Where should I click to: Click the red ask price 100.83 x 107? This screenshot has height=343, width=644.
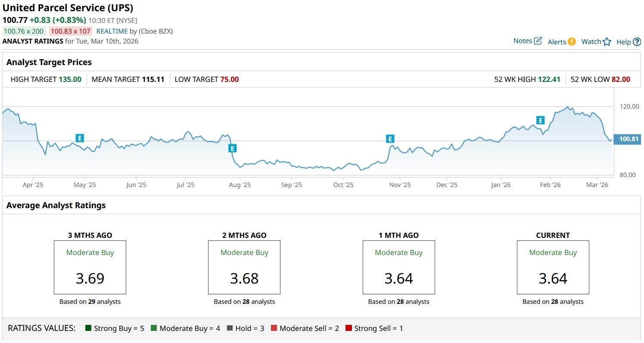pyautogui.click(x=70, y=31)
